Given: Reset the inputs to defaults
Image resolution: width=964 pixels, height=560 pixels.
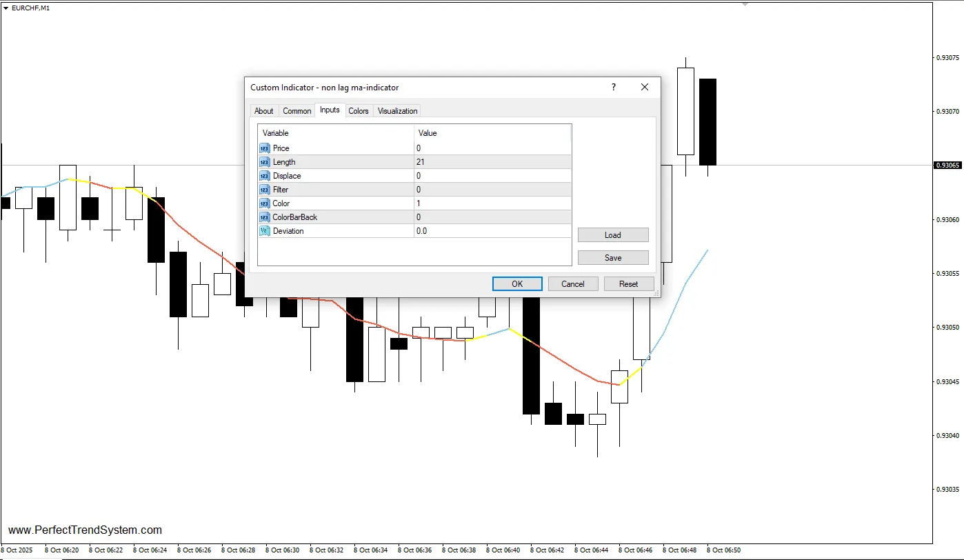Looking at the screenshot, I should [628, 284].
